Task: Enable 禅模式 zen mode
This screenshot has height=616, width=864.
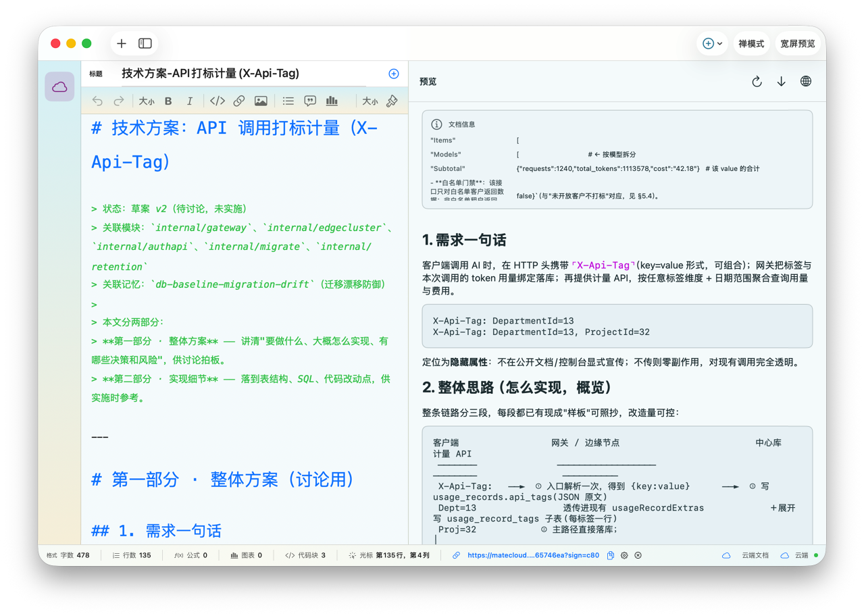Action: [751, 43]
